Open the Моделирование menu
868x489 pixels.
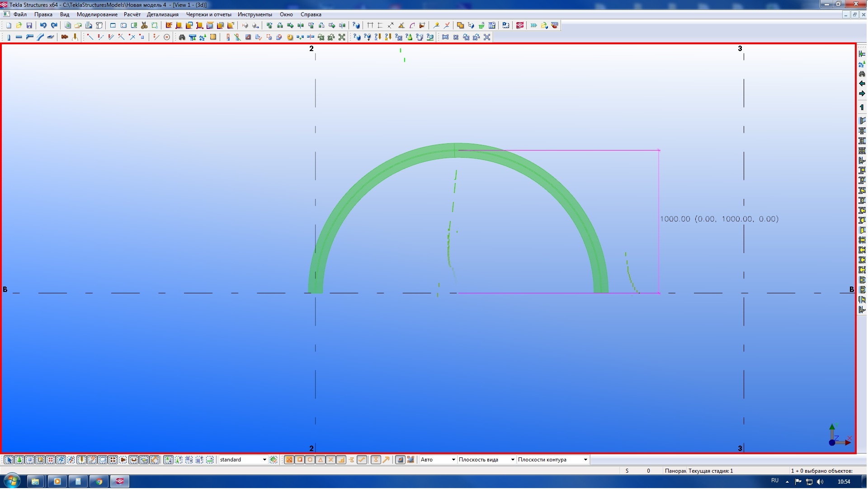click(x=97, y=14)
